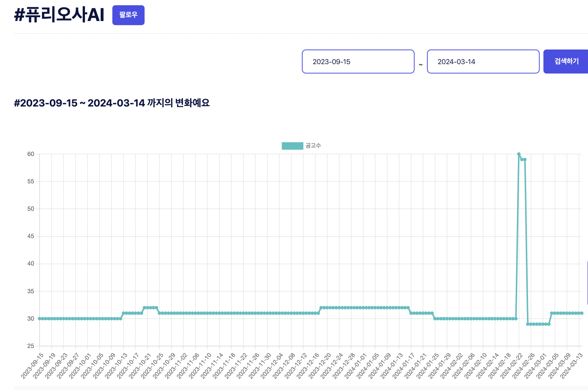Click the y-axis label 55
The image size is (588, 390).
[31, 181]
